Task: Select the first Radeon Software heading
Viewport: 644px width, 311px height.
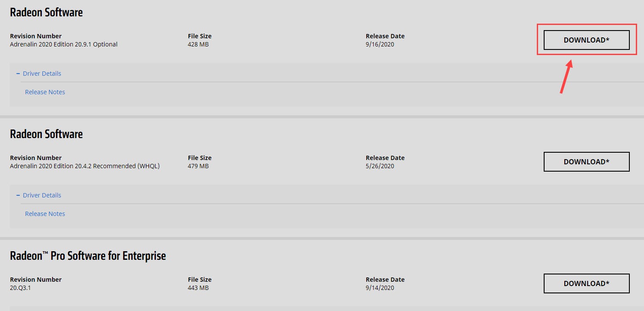Action: coord(46,12)
